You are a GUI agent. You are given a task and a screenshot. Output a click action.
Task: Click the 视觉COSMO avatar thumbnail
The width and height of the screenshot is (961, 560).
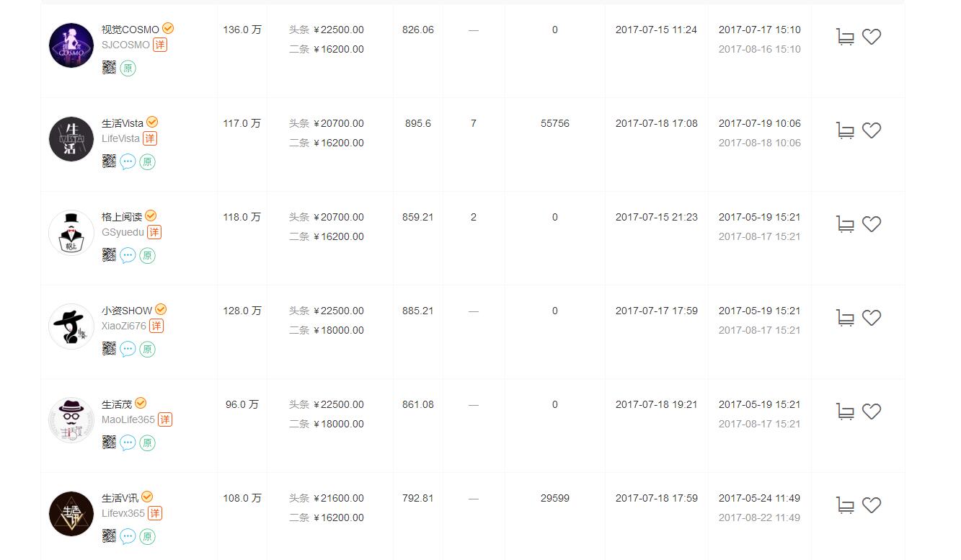[x=71, y=45]
